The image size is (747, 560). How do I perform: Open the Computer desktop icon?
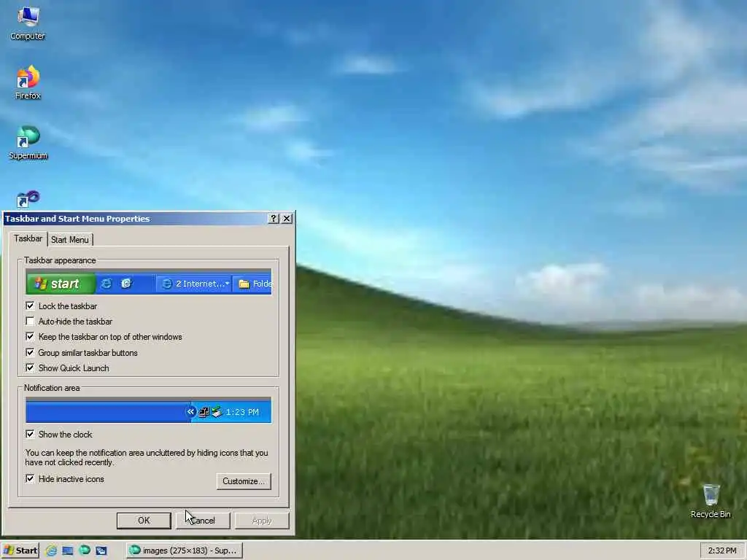point(28,23)
